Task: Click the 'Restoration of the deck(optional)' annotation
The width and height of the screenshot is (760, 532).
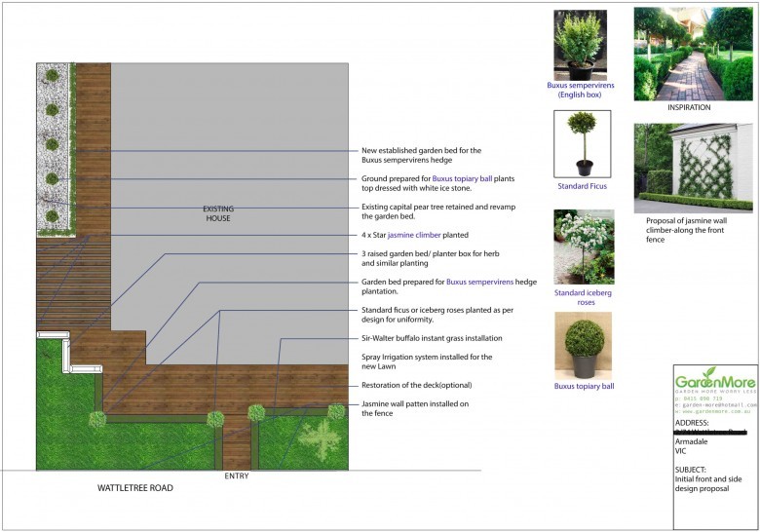Action: coord(419,386)
